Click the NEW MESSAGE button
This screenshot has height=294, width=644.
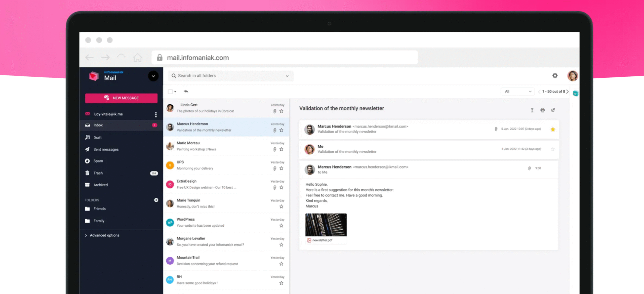click(121, 98)
